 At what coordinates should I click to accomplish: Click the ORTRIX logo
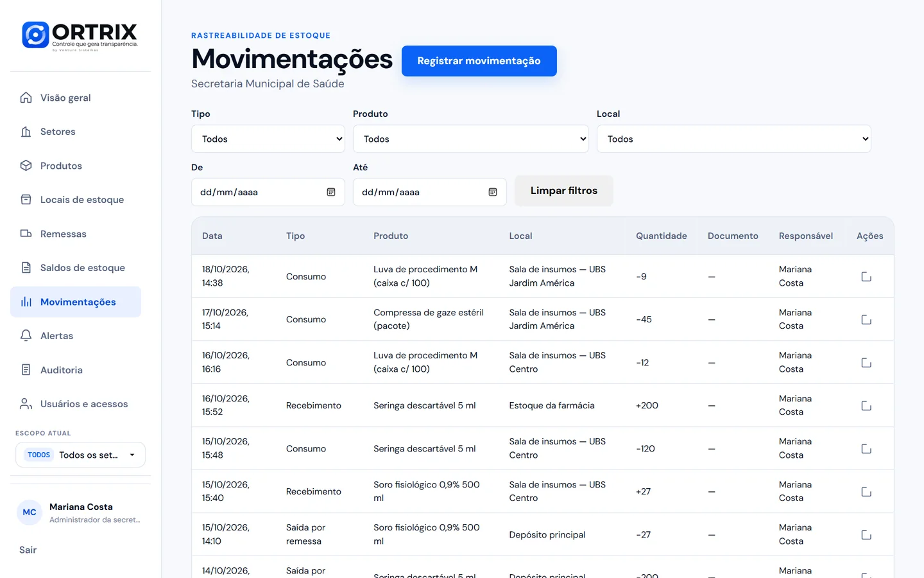pyautogui.click(x=80, y=36)
